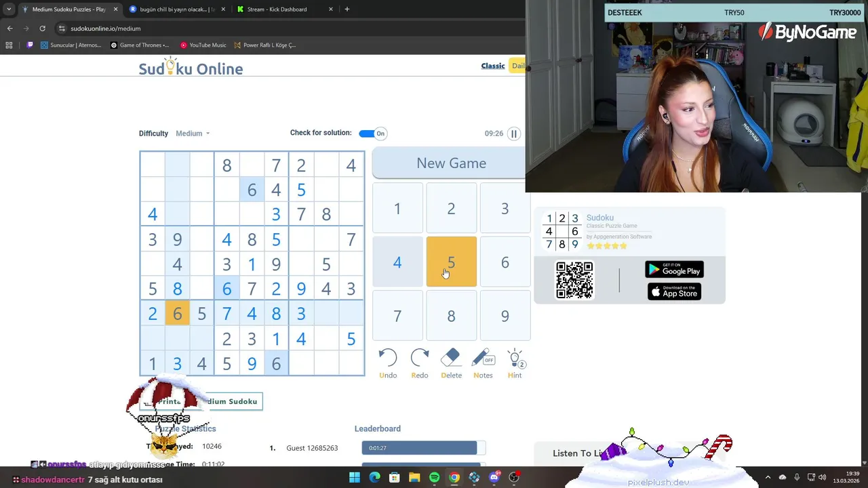Select the Daily mode tab

[518, 66]
